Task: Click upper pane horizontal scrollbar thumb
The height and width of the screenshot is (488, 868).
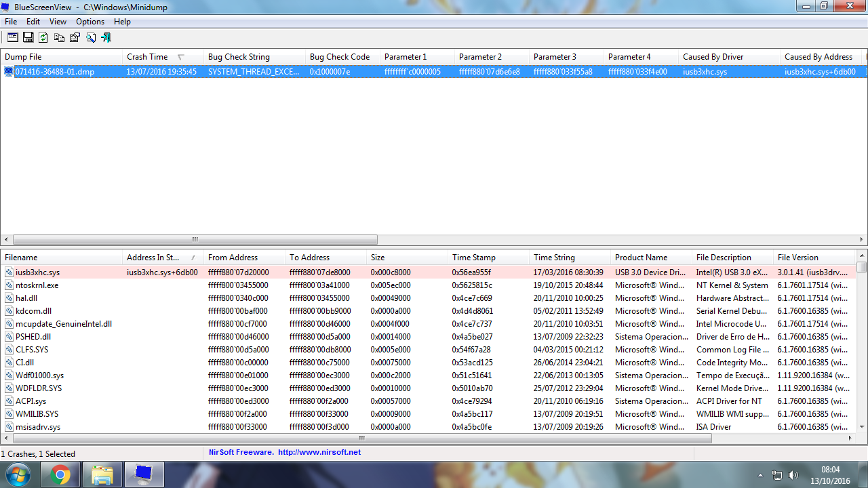Action: coord(195,239)
